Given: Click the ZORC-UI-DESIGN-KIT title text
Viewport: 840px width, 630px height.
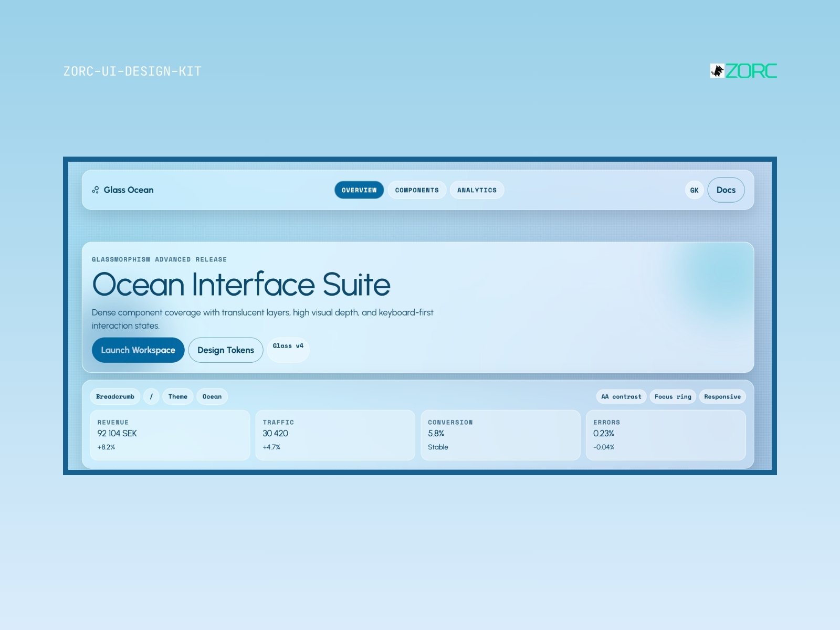Looking at the screenshot, I should pos(132,71).
